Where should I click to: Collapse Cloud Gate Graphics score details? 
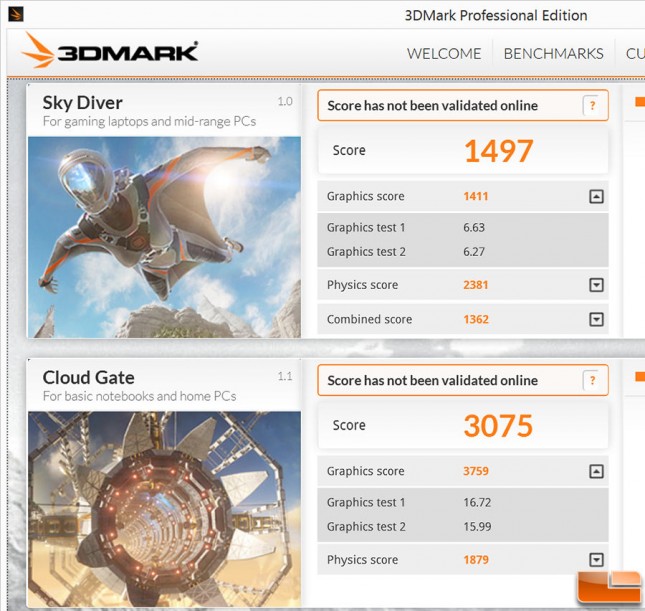(x=596, y=471)
